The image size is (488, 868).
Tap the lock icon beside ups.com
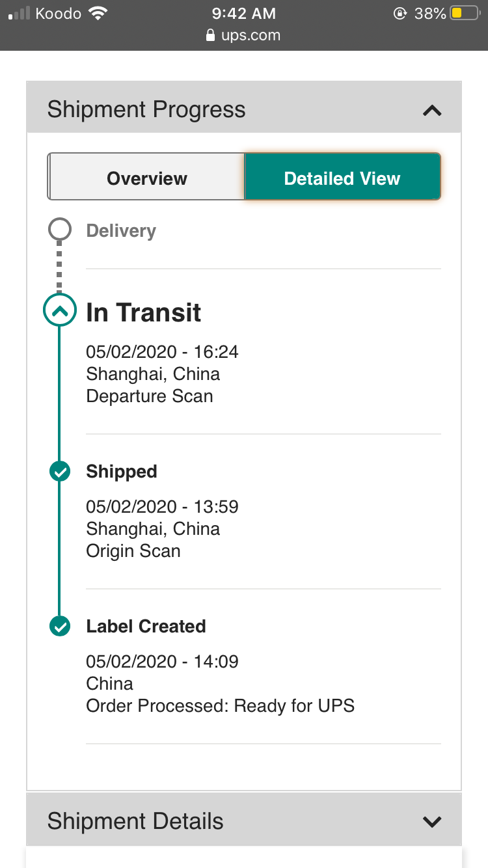pyautogui.click(x=210, y=35)
